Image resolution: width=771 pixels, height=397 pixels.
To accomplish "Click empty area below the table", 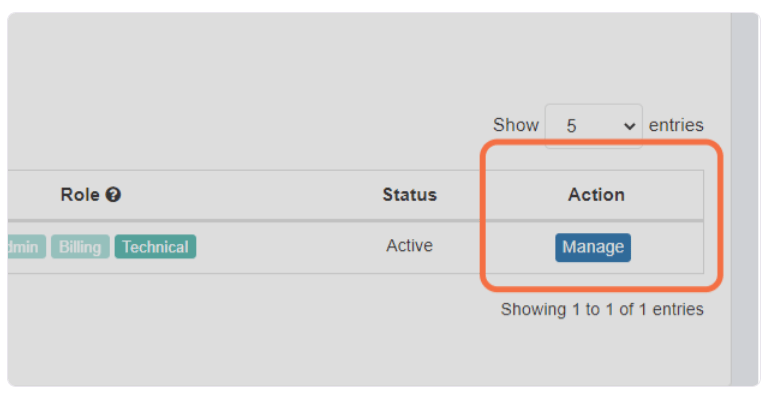I will (x=246, y=335).
